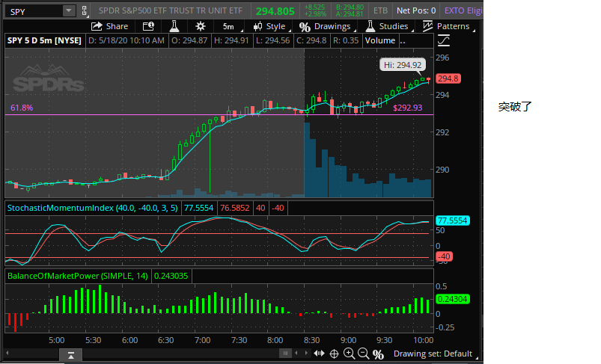Click the Hi: 294.92 price bubble
This screenshot has height=364, width=601.
pos(403,65)
